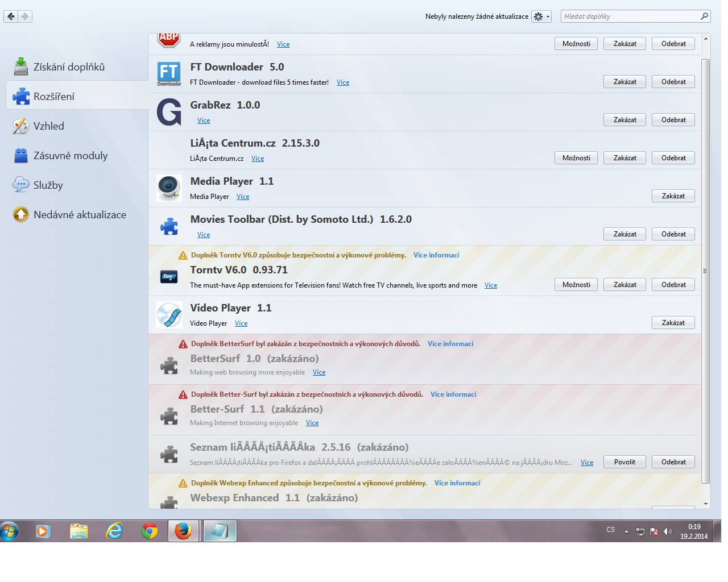Open Možnosti for Adblock Plus
This screenshot has height=582, width=728.
coord(576,44)
